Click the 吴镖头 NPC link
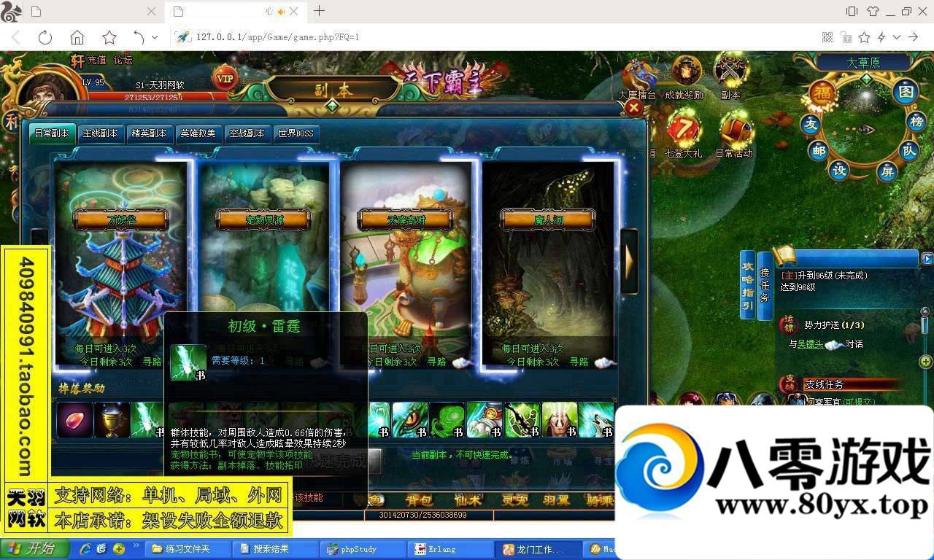 tap(810, 344)
